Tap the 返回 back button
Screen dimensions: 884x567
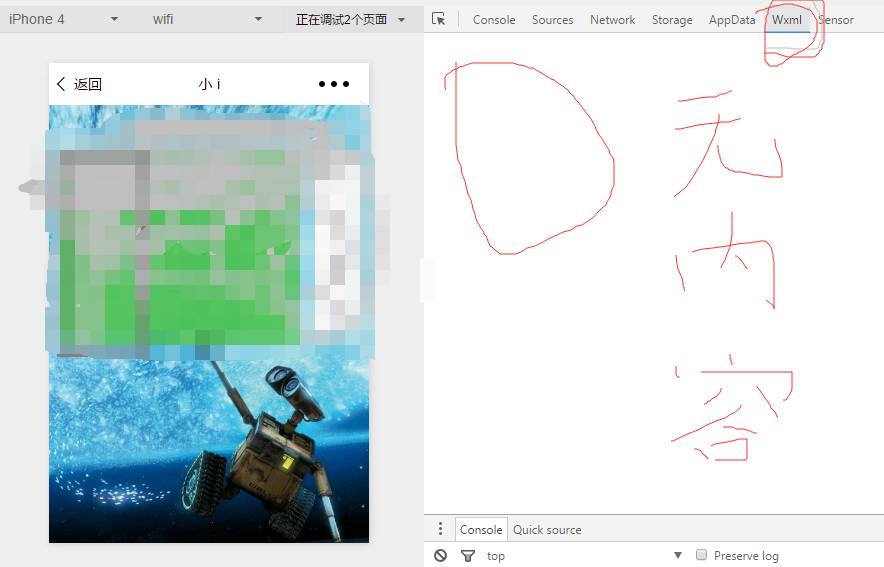point(79,85)
